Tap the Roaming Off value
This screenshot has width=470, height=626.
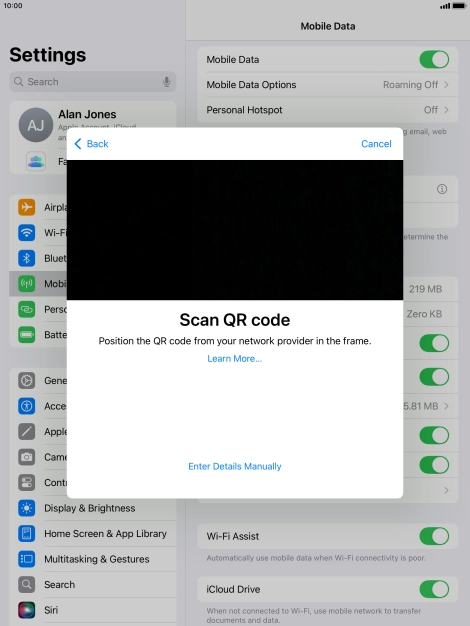tap(410, 85)
